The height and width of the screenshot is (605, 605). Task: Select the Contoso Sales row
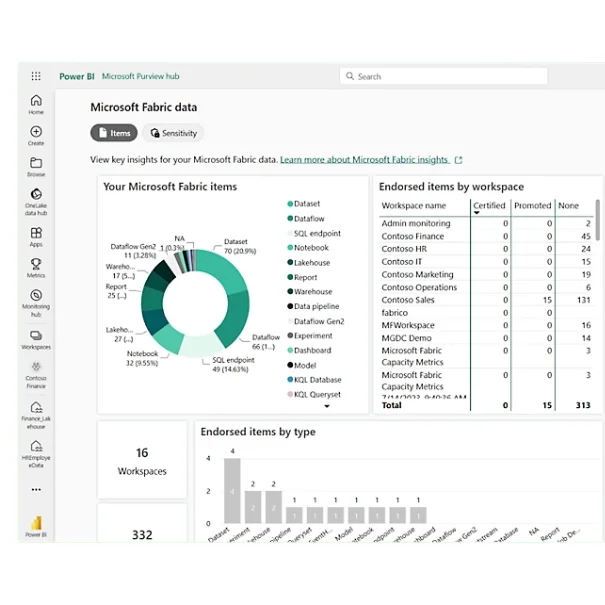tap(486, 300)
